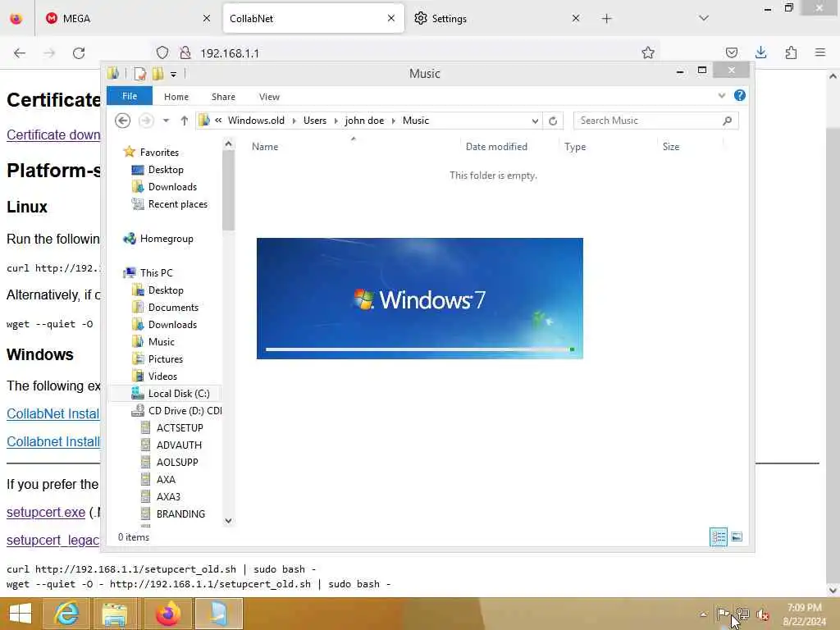Click the Explorer up one level arrow
The height and width of the screenshot is (630, 840).
pyautogui.click(x=185, y=121)
